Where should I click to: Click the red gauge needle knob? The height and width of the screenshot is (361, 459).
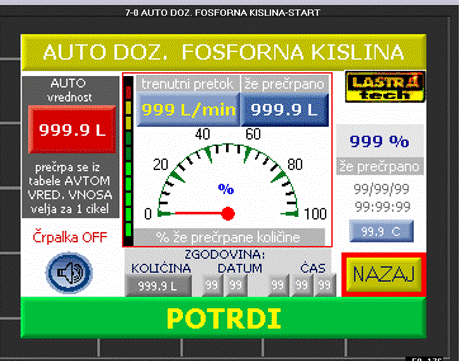point(228,214)
